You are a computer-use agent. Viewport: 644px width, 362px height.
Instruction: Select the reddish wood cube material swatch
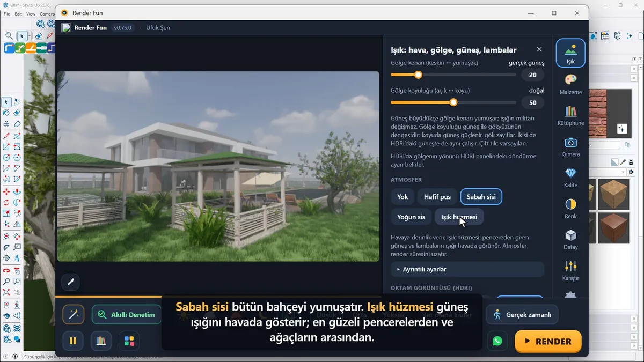pos(613,228)
